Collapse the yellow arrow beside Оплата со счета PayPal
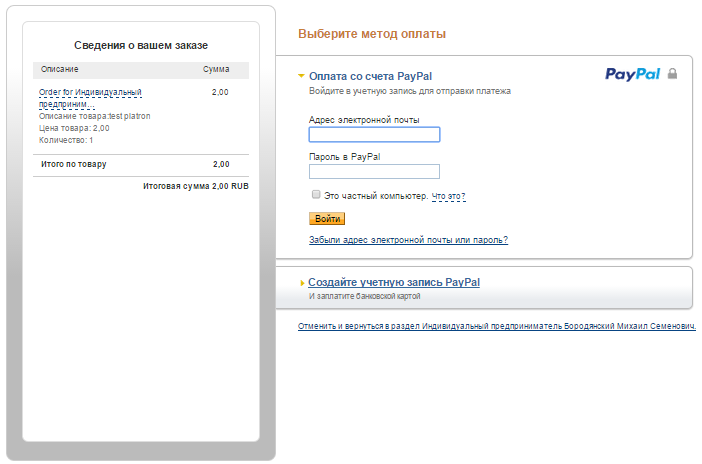The width and height of the screenshot is (702, 464). tap(301, 76)
